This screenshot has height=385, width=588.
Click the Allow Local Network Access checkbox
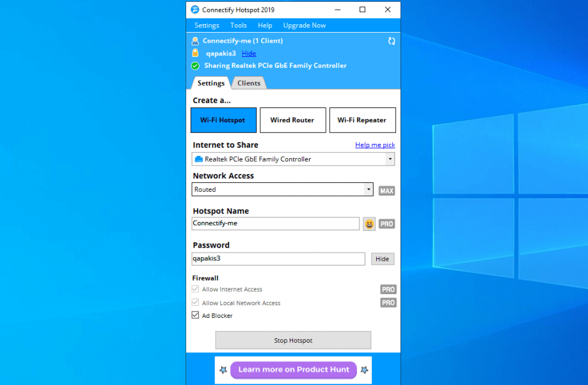click(195, 302)
